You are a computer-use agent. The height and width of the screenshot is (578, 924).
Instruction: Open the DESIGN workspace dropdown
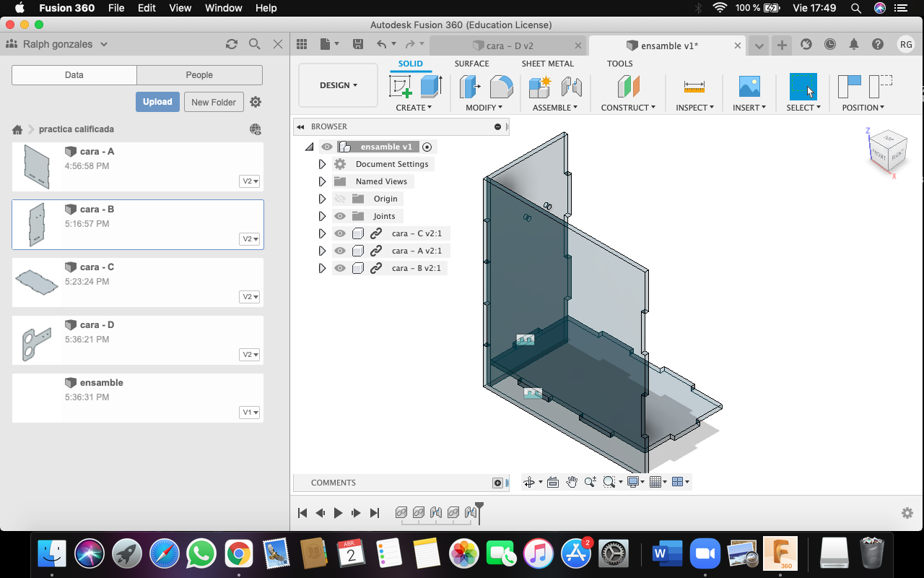point(338,85)
